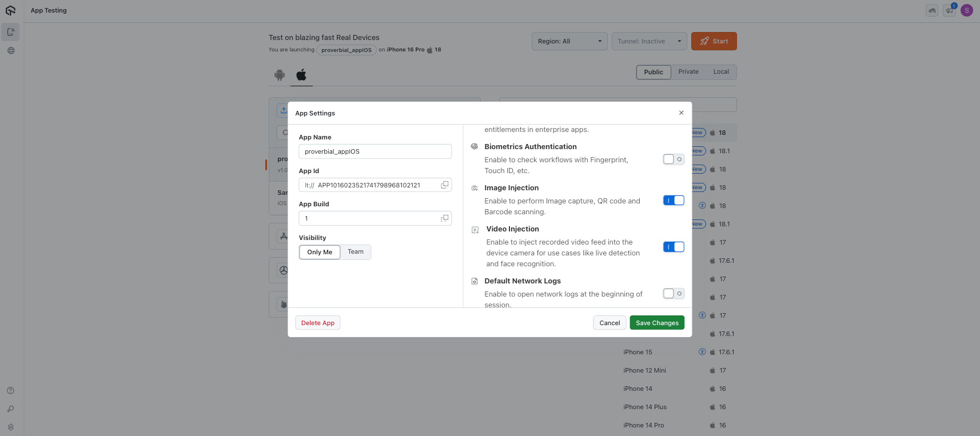Open user profile avatar
980x436 pixels.
(967, 10)
